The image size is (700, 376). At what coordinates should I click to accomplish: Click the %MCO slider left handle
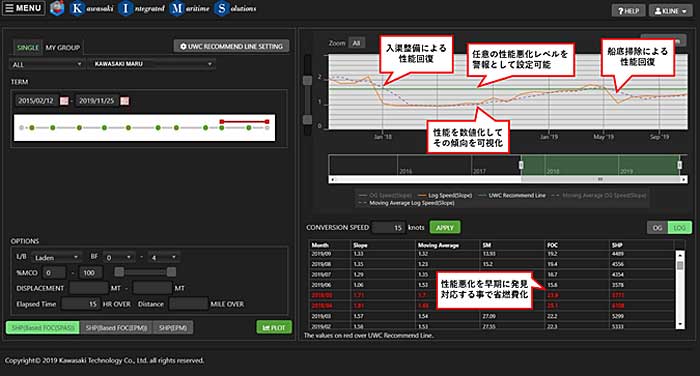coord(119,272)
